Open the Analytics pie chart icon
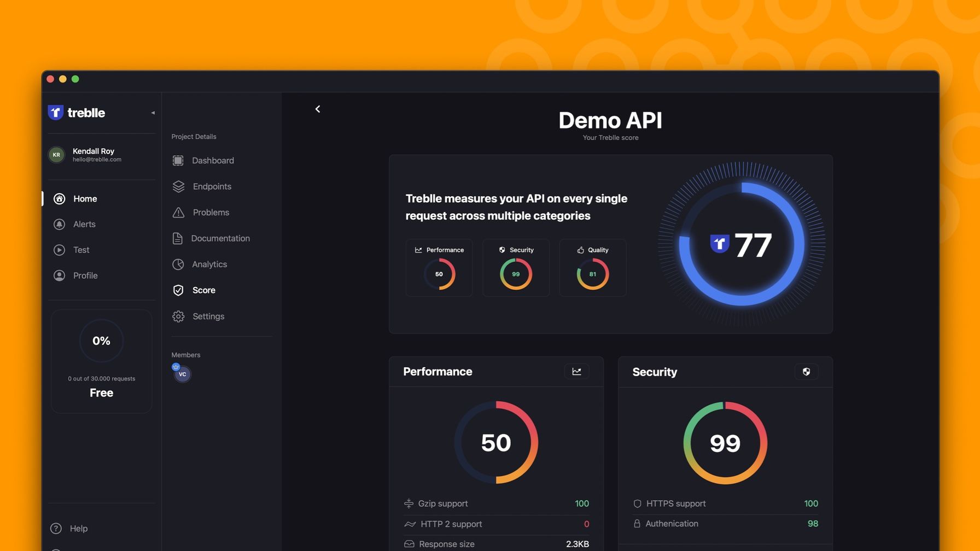The image size is (980, 551). 178,264
